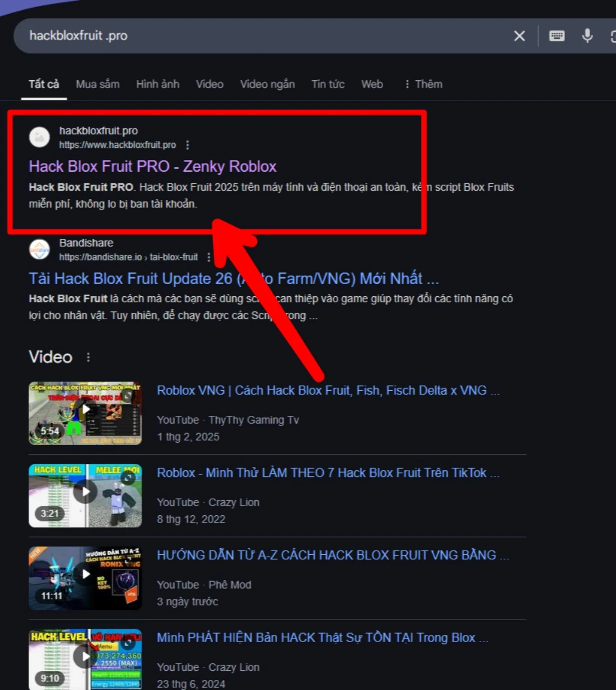Open the HƯỚNG DẪN TỪ A-Z CÁCH HACK video link
This screenshot has height=690, width=616.
[333, 555]
